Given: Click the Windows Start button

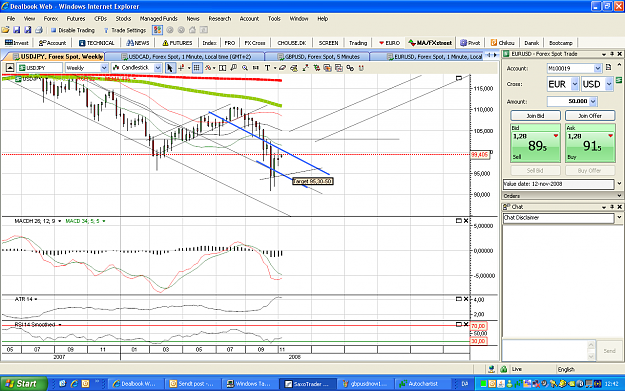Looking at the screenshot, I should pos(23,383).
